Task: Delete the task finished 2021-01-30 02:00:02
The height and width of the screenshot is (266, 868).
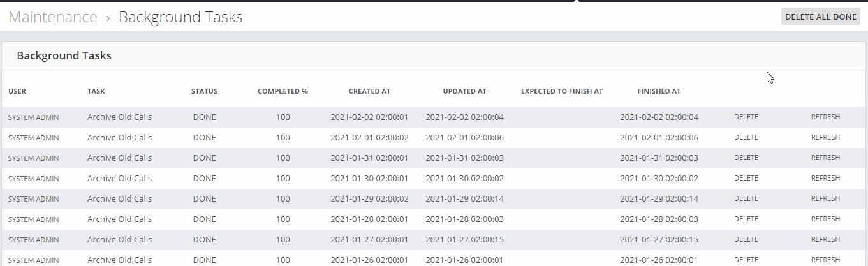Action: tap(746, 179)
